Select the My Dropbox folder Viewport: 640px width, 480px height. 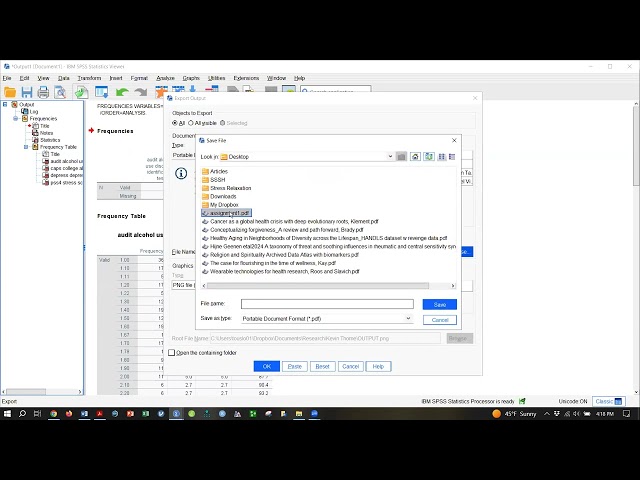(220, 204)
